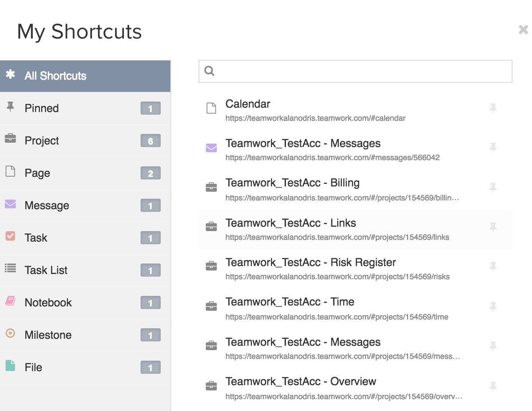The width and height of the screenshot is (532, 411).
Task: Open Teamwork_TestAcc - Links shortcut
Action: point(291,223)
